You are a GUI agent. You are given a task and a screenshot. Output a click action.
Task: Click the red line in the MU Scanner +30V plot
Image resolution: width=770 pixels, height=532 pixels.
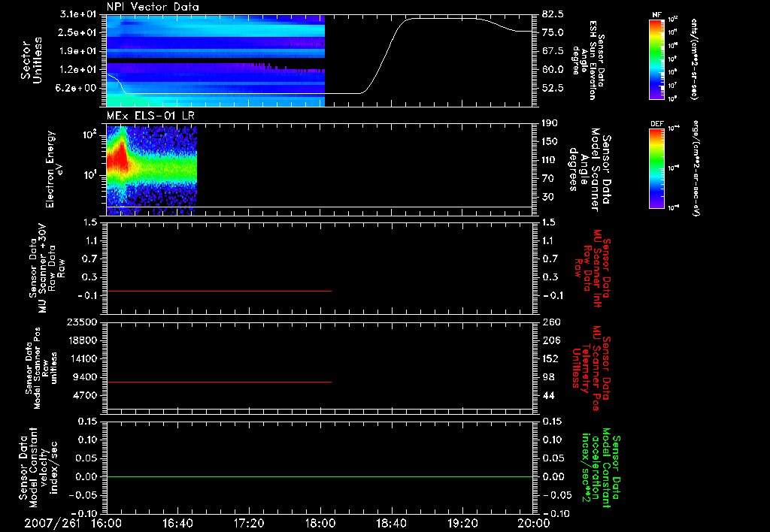pyautogui.click(x=220, y=291)
